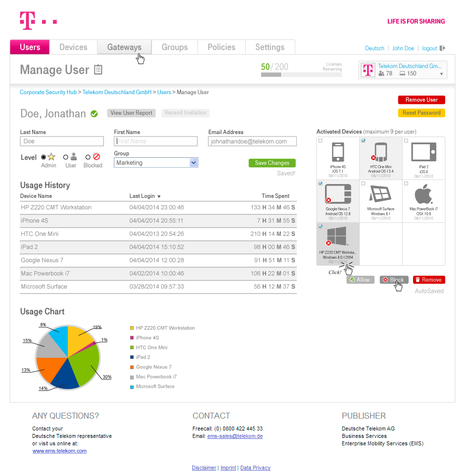Viewport: 465px width, 476px height.
Task: Click the users count icon showing 78
Action: (381, 73)
